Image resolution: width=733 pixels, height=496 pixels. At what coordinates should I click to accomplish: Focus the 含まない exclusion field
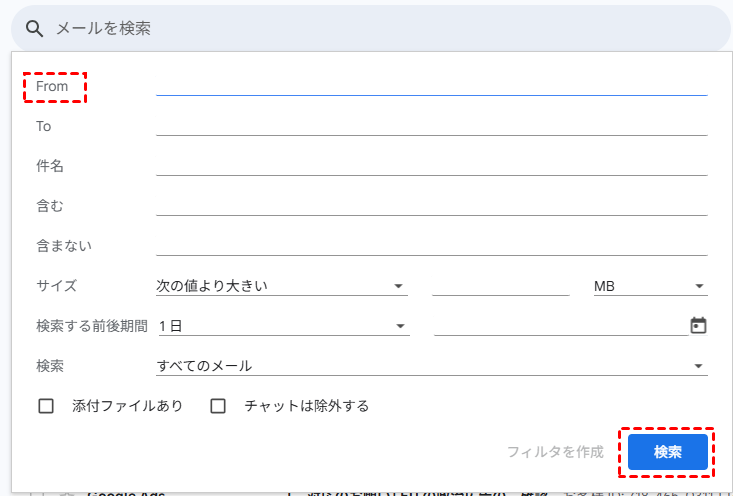click(x=431, y=246)
